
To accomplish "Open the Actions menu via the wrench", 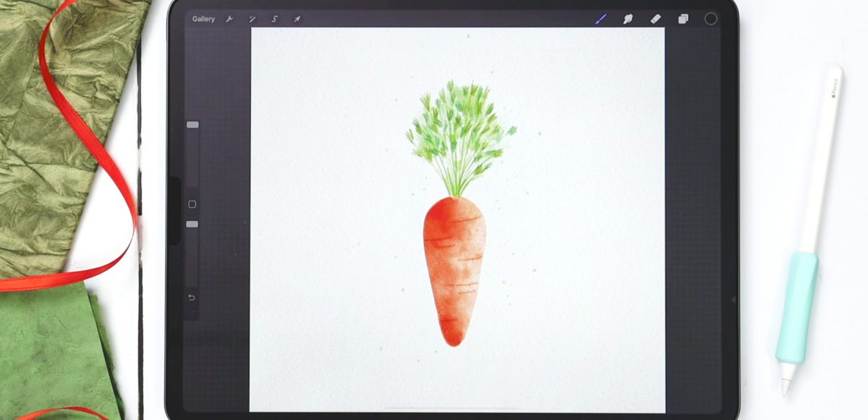I will click(230, 19).
